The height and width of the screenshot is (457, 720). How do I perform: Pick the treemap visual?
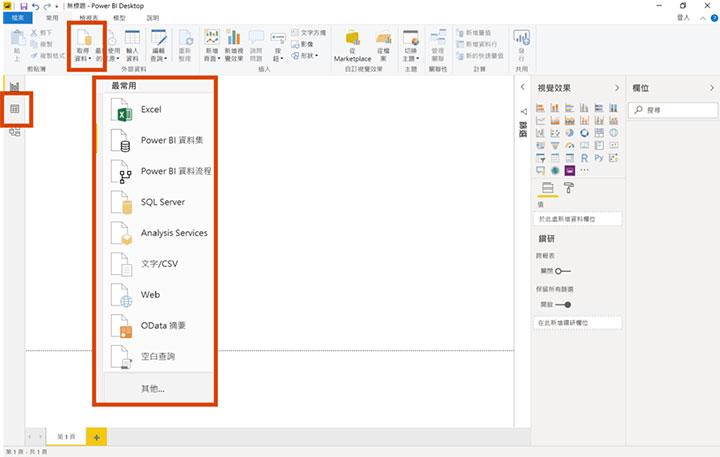point(599,133)
